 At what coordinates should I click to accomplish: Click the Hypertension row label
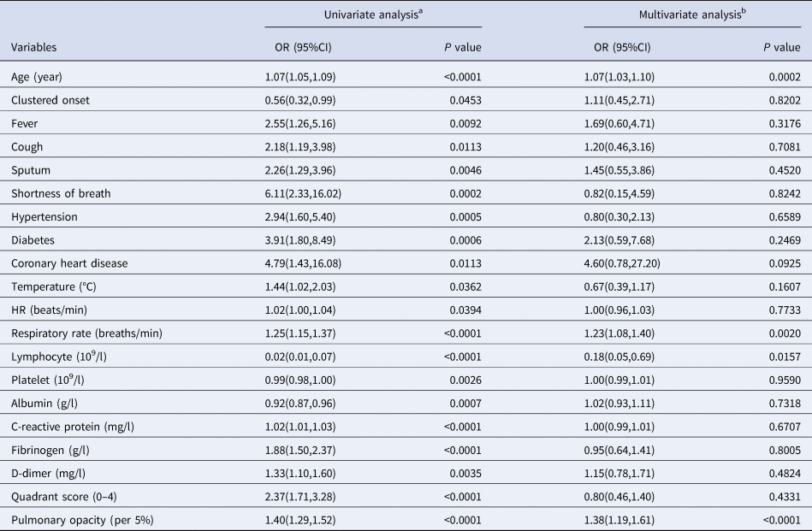(x=44, y=216)
